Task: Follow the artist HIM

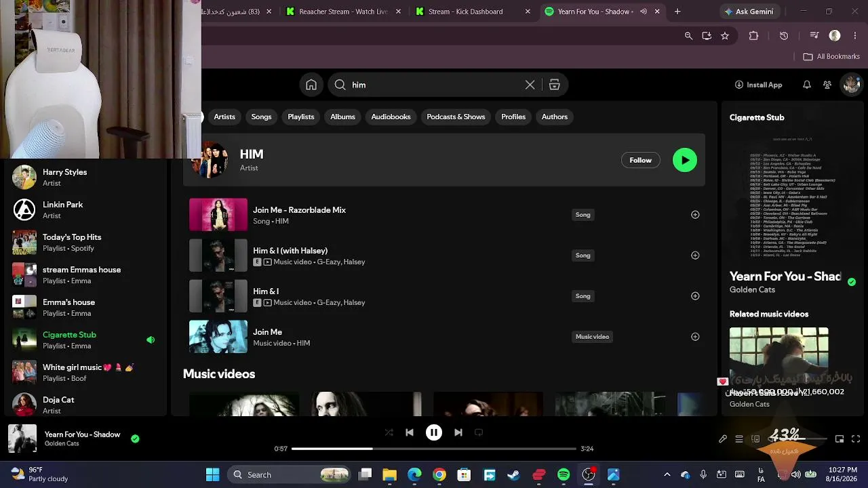Action: (x=640, y=160)
